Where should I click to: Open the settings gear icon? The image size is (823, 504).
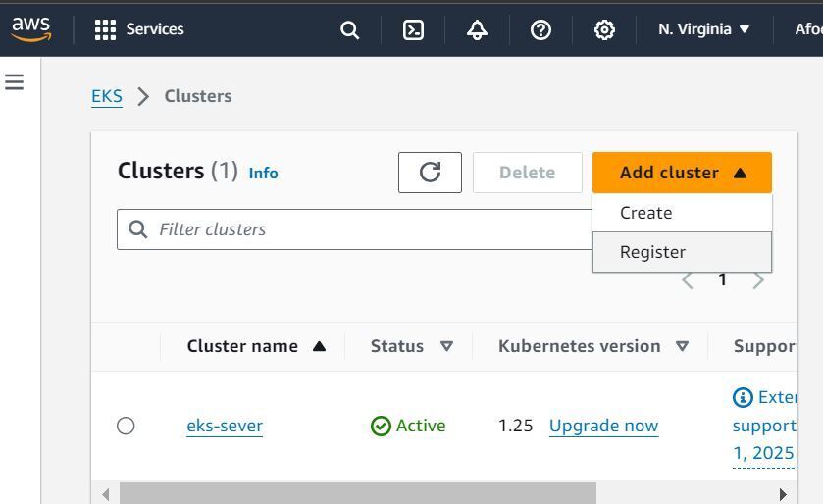pos(604,29)
